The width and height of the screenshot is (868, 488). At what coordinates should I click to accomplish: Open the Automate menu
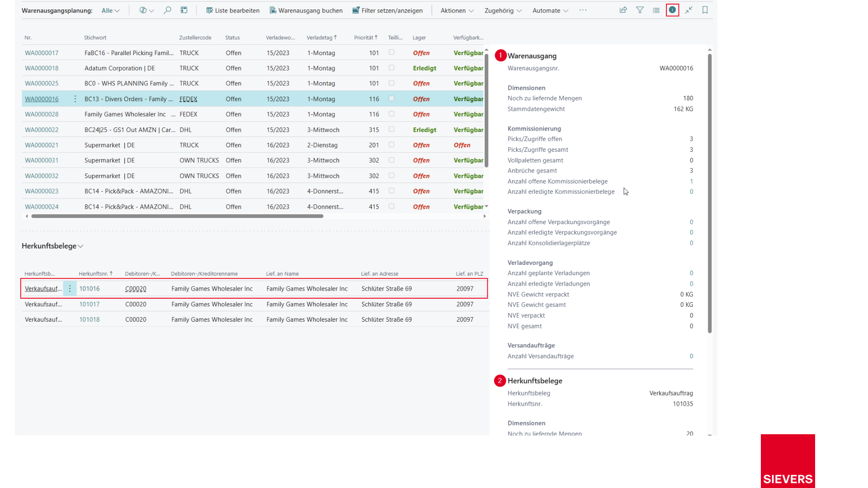[x=550, y=10]
